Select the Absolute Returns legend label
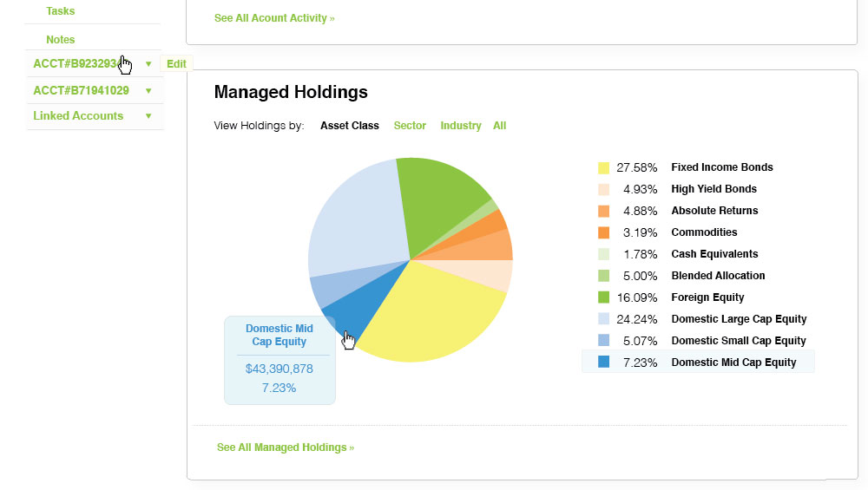 pyautogui.click(x=714, y=210)
